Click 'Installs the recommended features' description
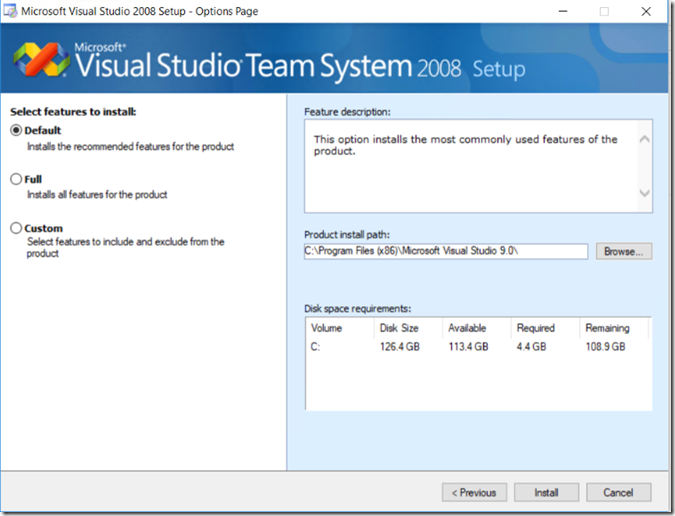This screenshot has width=675, height=516. point(130,147)
